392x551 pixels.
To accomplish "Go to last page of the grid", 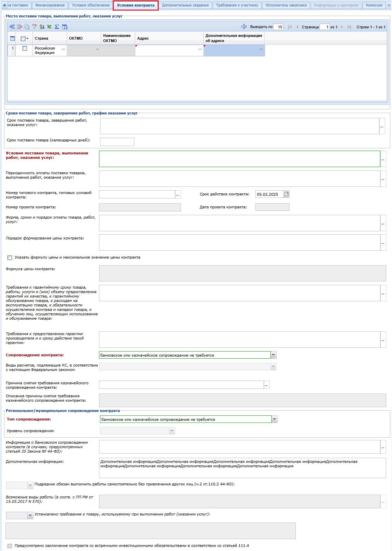I will coord(349,27).
